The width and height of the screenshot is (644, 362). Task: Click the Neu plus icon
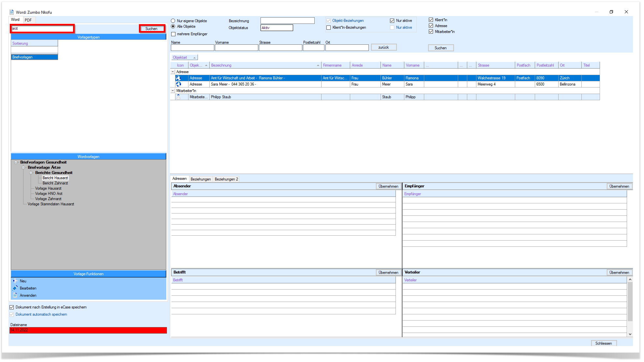[15, 281]
